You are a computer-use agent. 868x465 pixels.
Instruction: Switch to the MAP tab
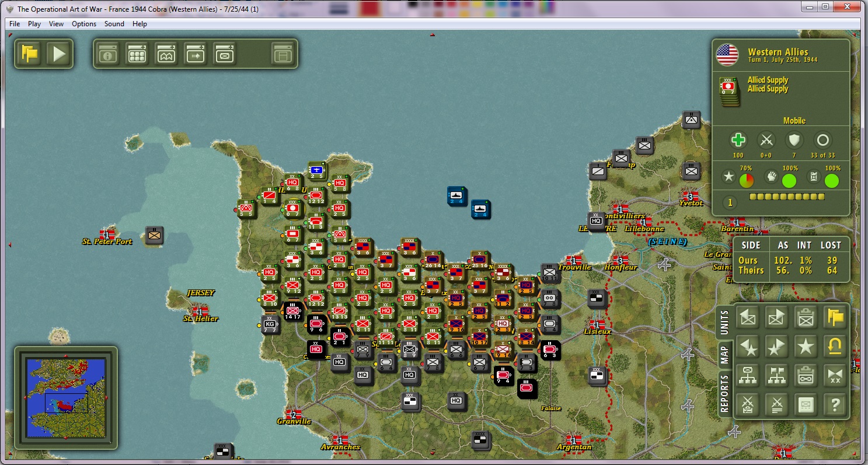point(724,354)
